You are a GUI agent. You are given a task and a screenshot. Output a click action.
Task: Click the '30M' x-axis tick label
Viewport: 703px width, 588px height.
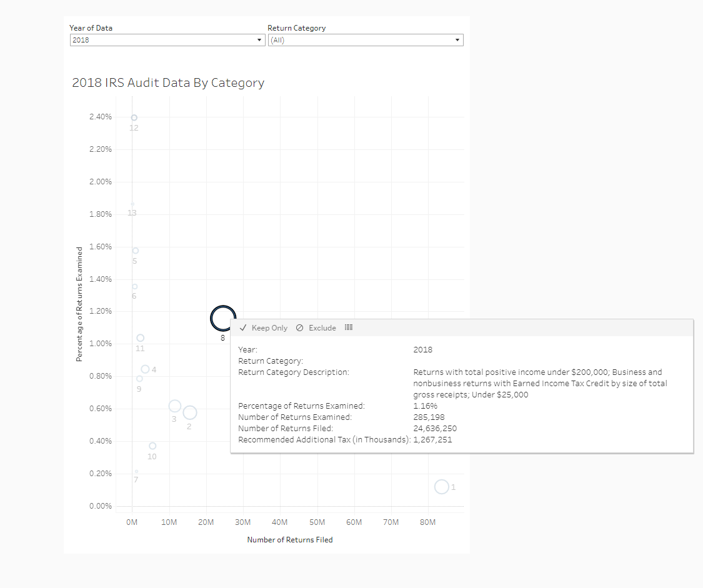point(243,522)
